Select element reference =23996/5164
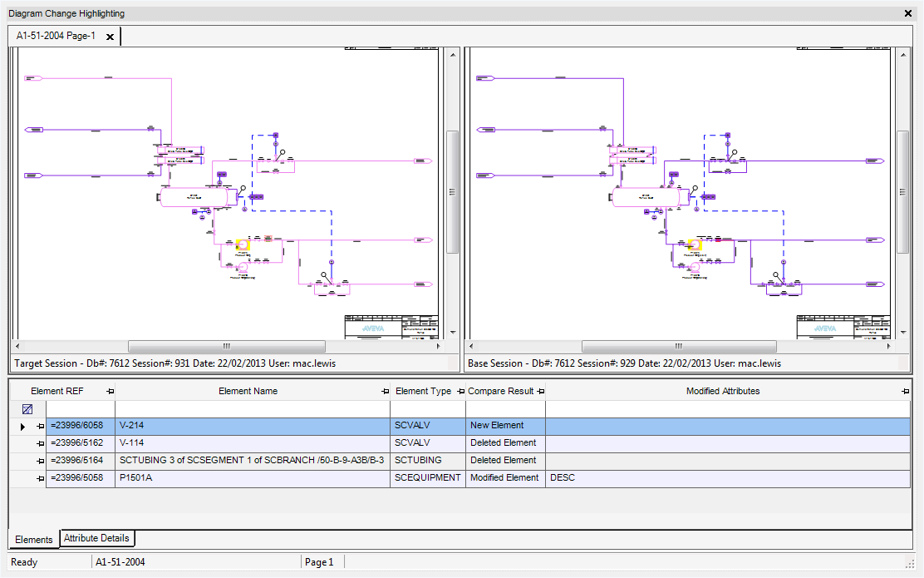Screen dimensions: 924x578 (81, 460)
